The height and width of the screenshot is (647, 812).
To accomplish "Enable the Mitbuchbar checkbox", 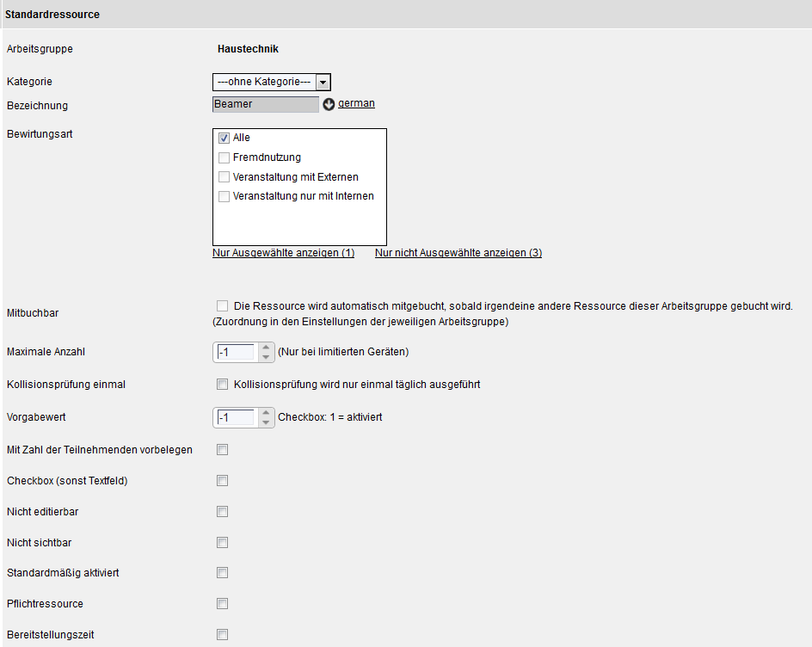I will pos(222,305).
